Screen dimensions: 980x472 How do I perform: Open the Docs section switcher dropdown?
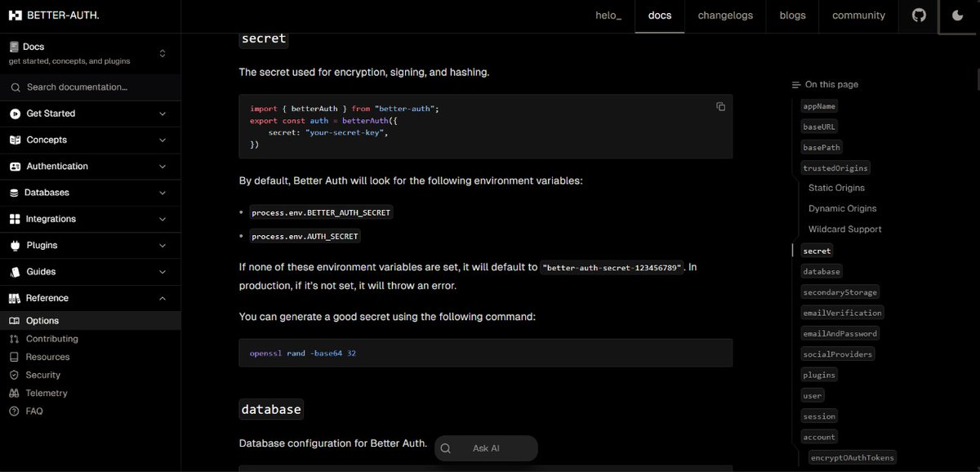[x=163, y=53]
